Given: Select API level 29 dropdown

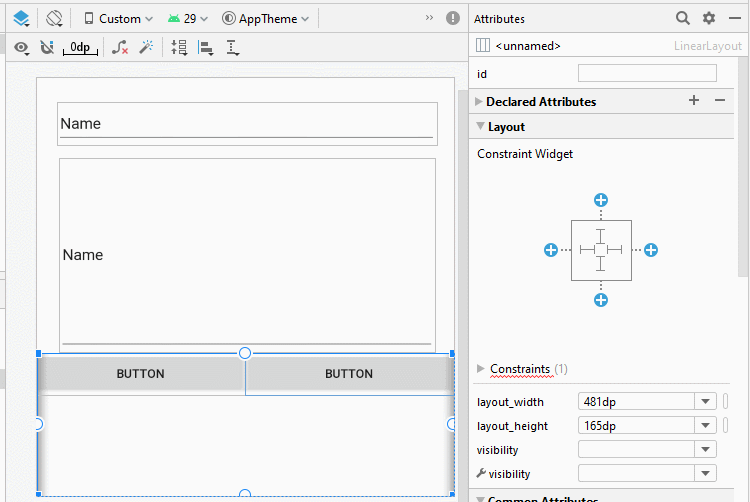Looking at the screenshot, I should (x=188, y=19).
